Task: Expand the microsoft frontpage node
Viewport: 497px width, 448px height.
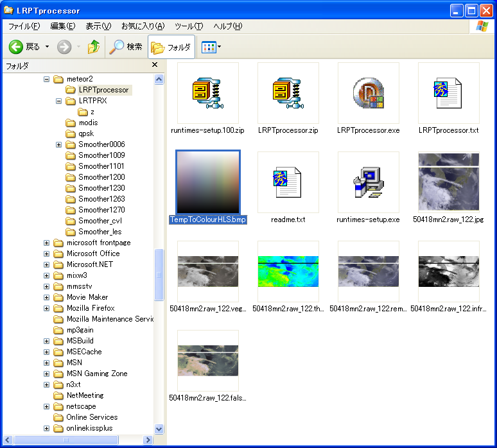Action: [47, 243]
